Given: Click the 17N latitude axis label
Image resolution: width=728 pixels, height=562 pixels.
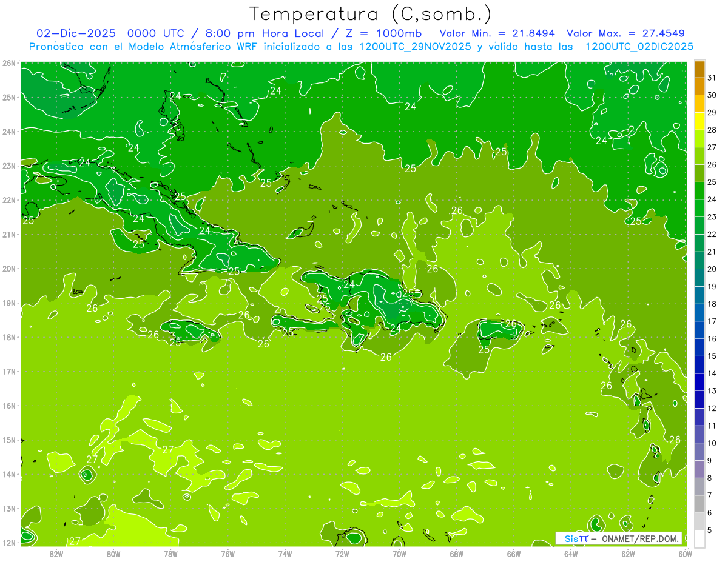Looking at the screenshot, I should [x=9, y=371].
